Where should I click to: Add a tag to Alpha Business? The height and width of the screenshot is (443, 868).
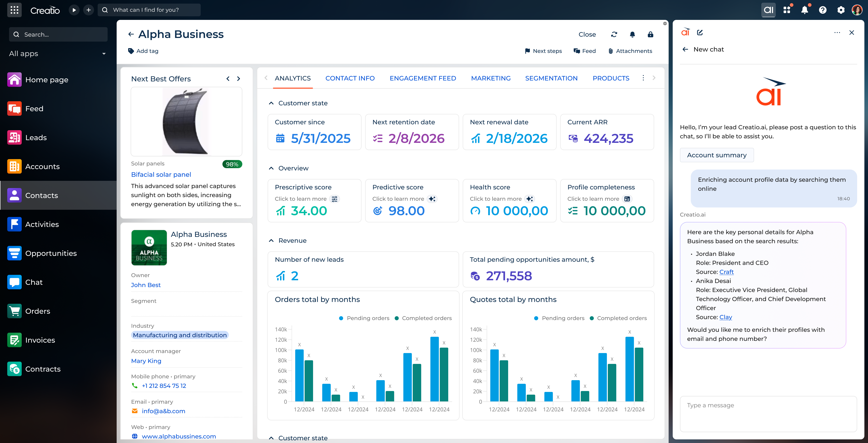pyautogui.click(x=143, y=51)
